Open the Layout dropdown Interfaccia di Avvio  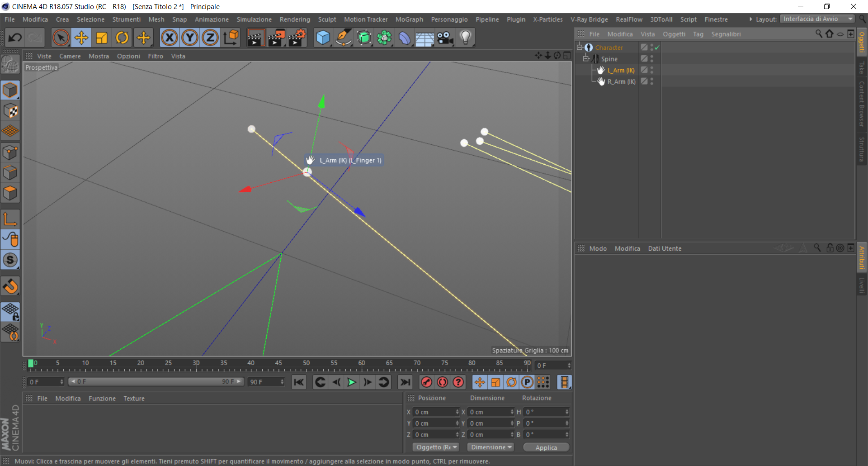click(x=817, y=19)
